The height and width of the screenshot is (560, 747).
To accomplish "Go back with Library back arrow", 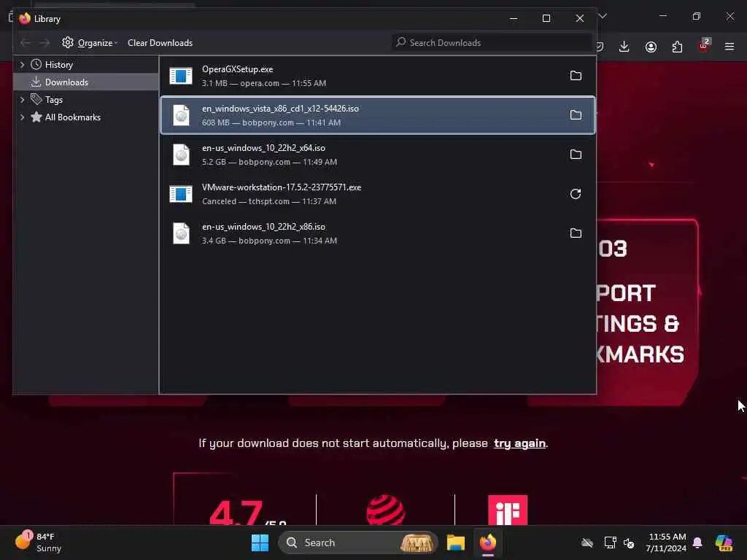I will 26,43.
